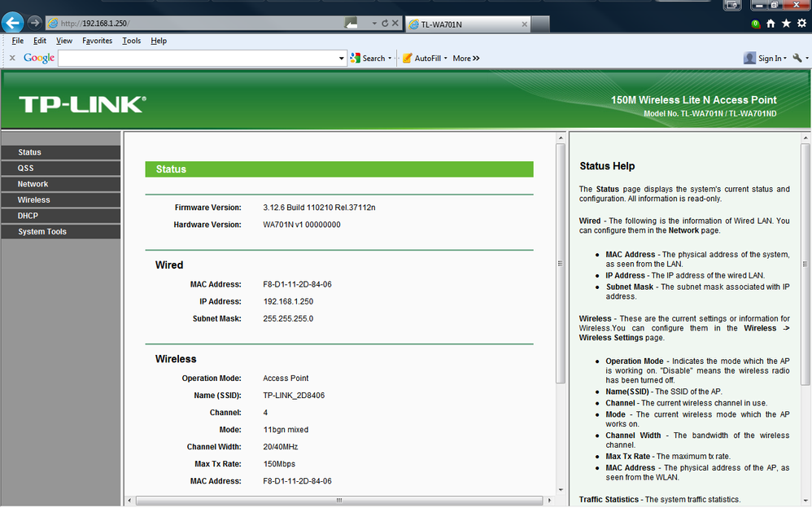Show More Google toolbar items
Viewport: 812px width, 508px height.
coord(466,58)
